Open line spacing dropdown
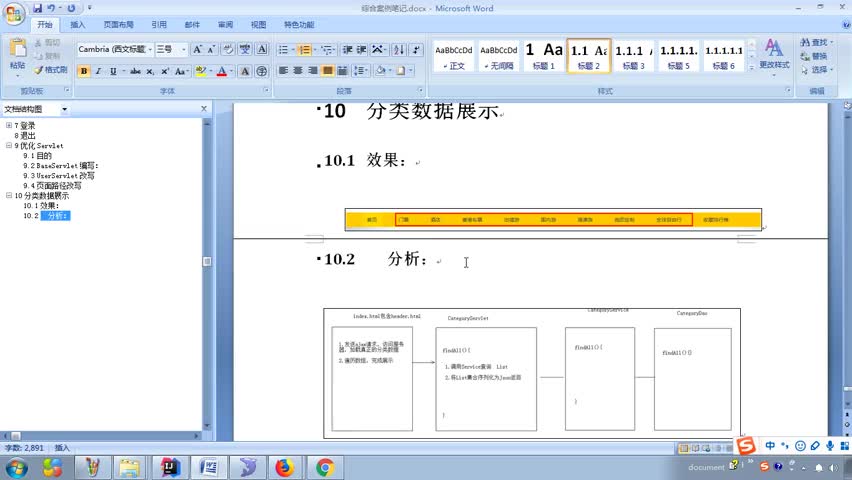The height and width of the screenshot is (480, 852). 361,71
